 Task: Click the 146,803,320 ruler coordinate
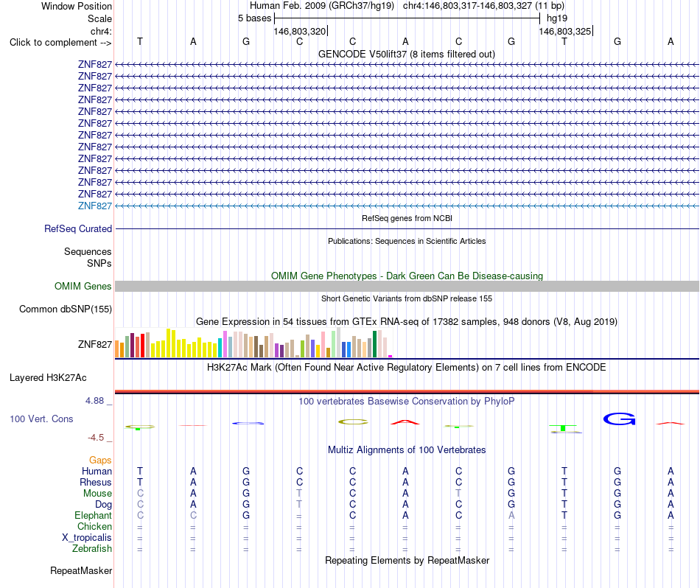coord(300,31)
